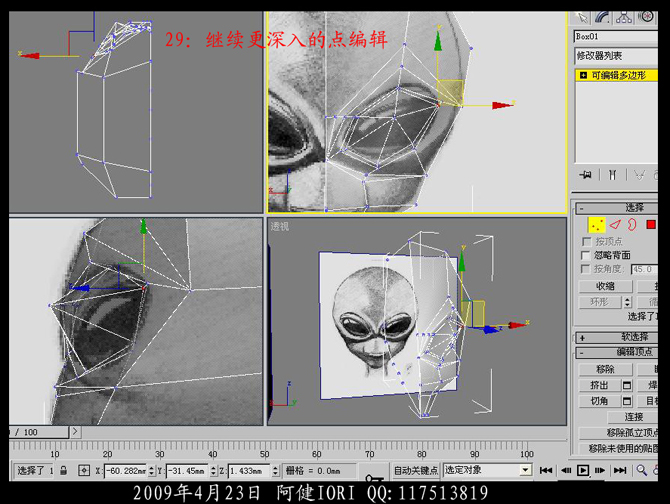Switch to the Modify panel tab
Screen dimensions: 670x504
603,18
